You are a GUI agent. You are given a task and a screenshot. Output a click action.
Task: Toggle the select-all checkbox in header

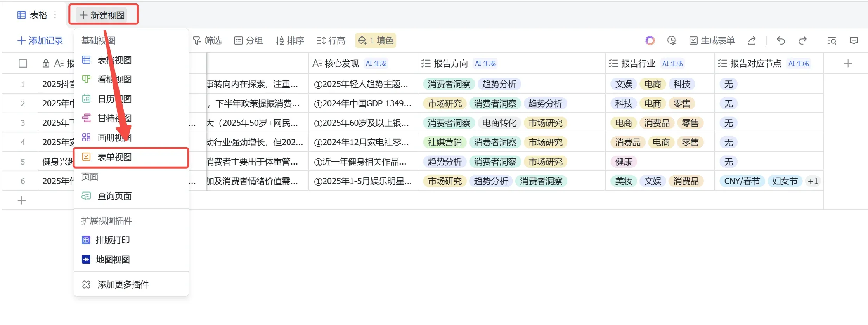[x=23, y=63]
